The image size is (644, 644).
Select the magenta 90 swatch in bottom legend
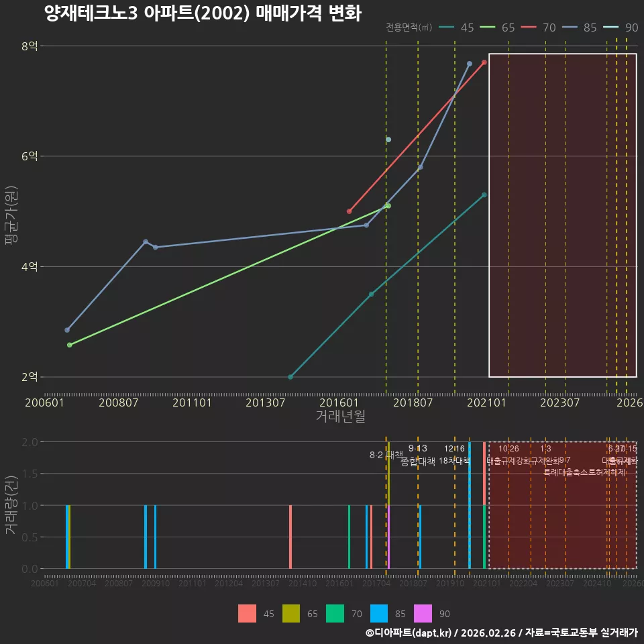click(423, 614)
